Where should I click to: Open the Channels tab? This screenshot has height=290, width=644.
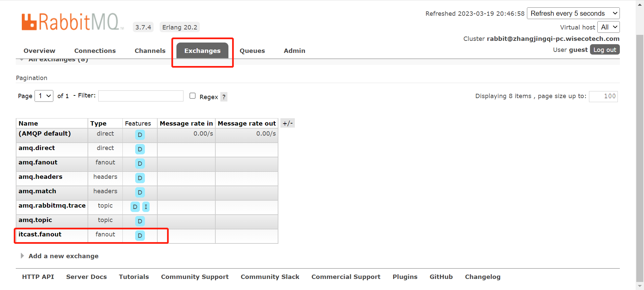click(x=150, y=51)
